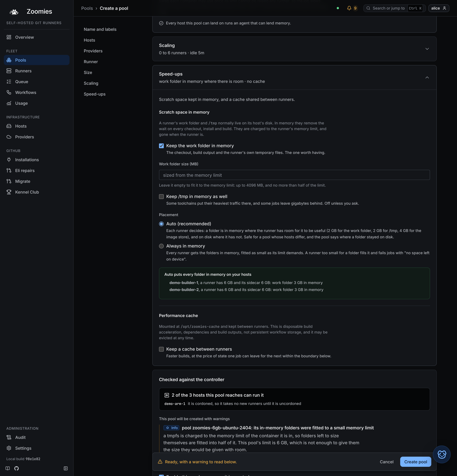Open the documentation book icon
457x476 pixels.
[8, 468]
